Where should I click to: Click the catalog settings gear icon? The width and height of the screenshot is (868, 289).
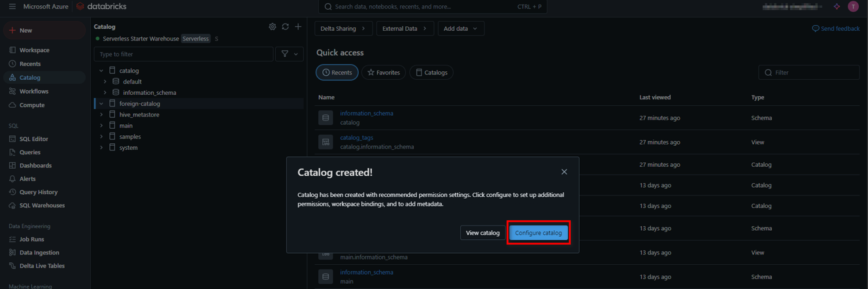click(x=273, y=27)
